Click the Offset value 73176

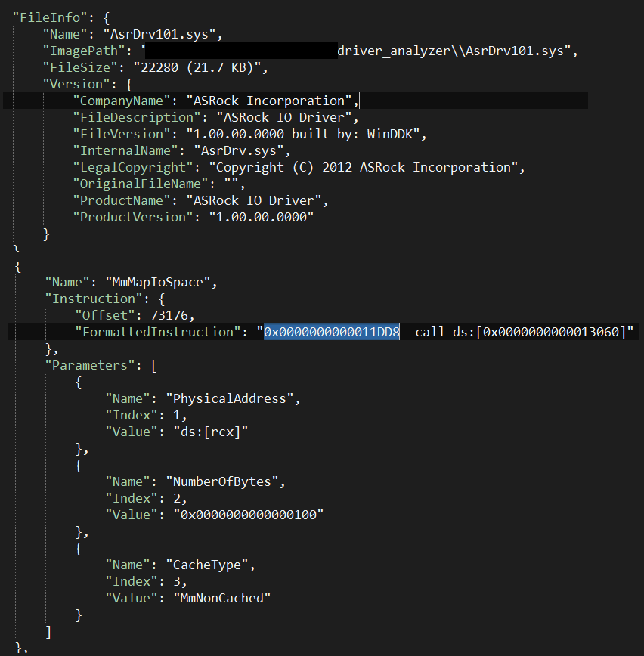tap(169, 315)
